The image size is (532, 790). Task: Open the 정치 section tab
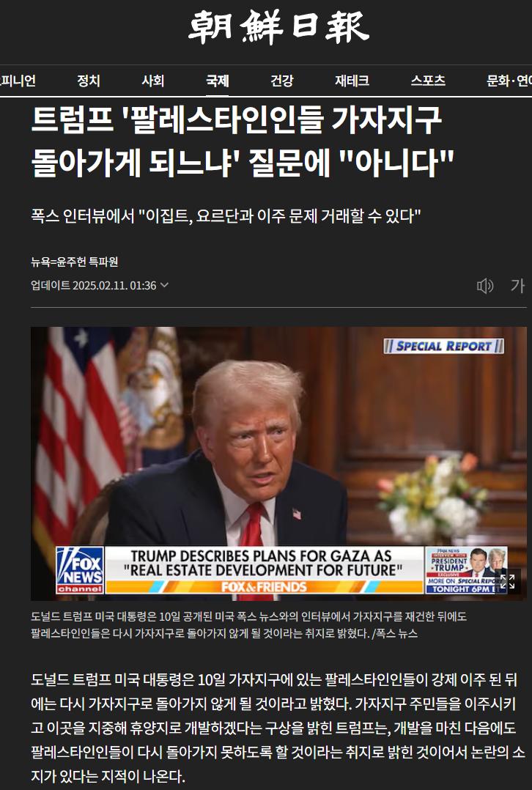[x=88, y=81]
